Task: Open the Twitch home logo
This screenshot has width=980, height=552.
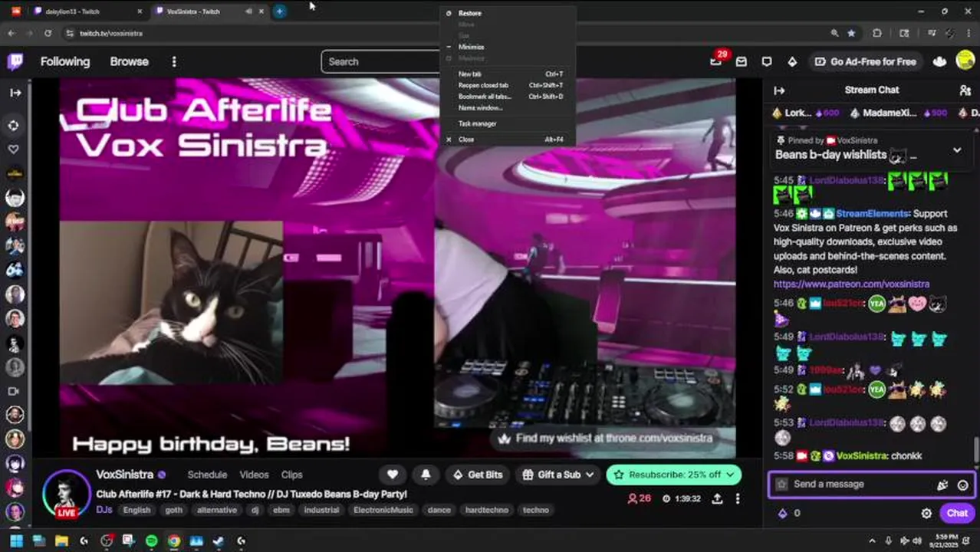Action: click(15, 62)
